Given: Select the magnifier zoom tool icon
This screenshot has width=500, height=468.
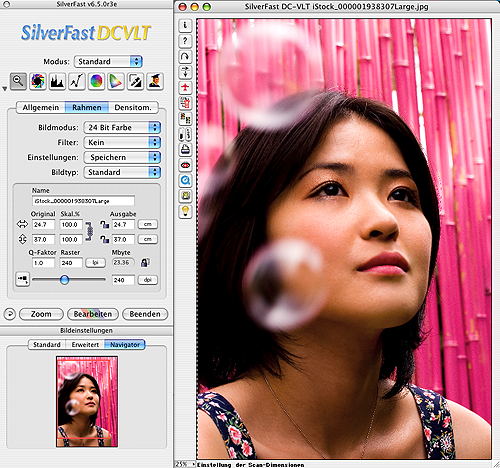Looking at the screenshot, I should click(18, 81).
